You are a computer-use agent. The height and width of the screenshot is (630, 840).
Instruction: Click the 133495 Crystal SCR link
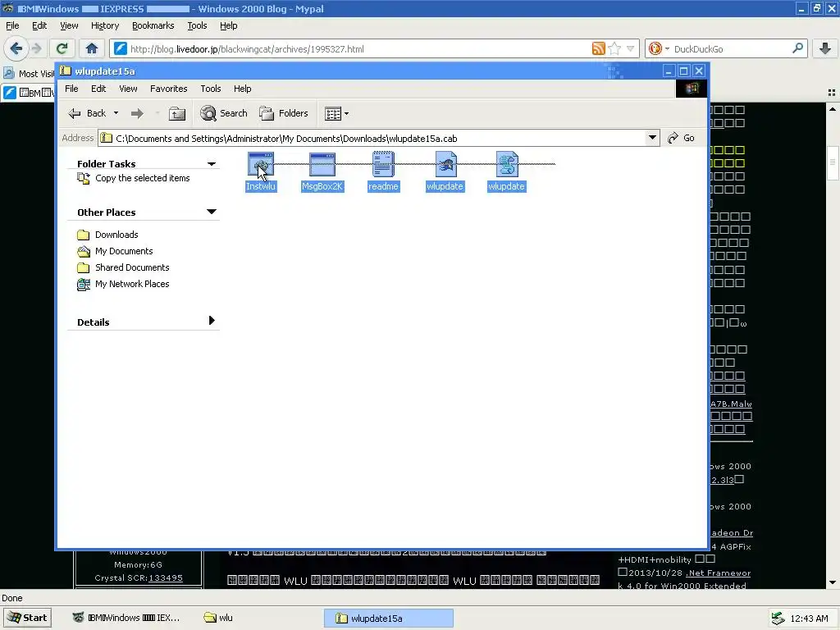166,577
